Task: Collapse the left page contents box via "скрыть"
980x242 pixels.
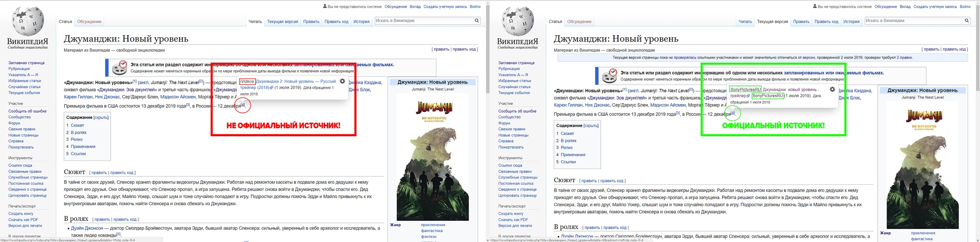Action: pyautogui.click(x=101, y=117)
